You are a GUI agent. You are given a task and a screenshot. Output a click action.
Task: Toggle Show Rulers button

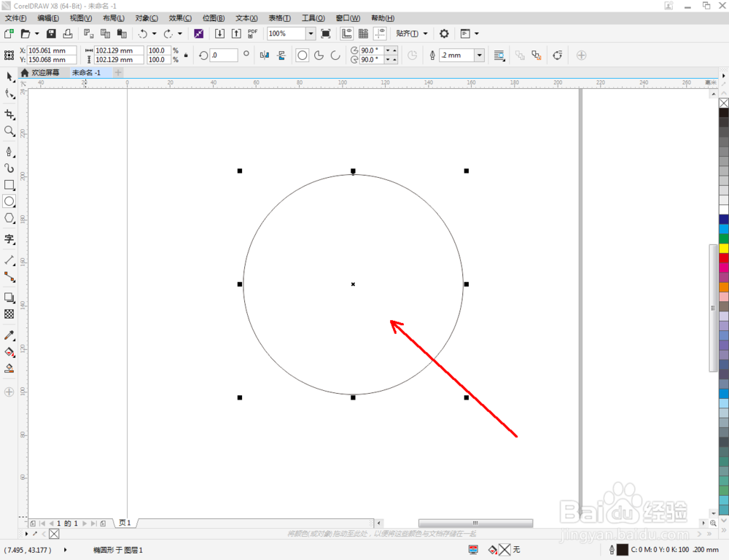click(x=346, y=34)
